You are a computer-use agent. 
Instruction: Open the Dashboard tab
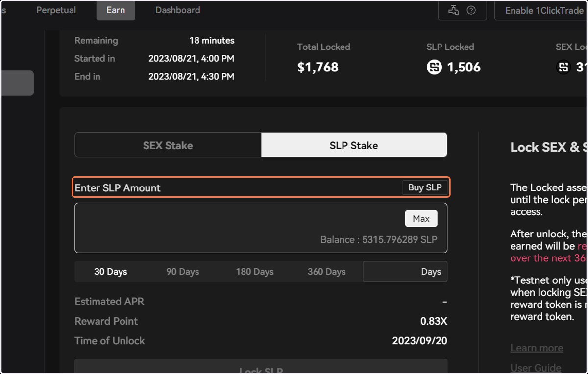(178, 10)
